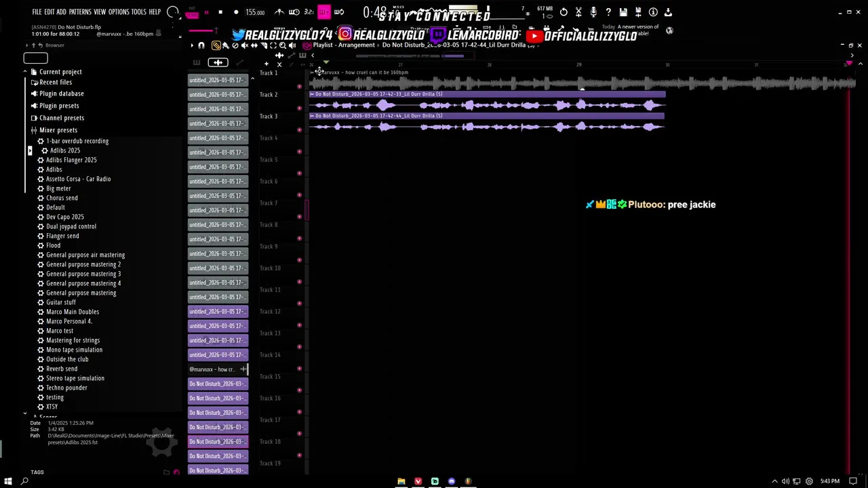Open playlist options arrow beside magnet icon
Image resolution: width=868 pixels, height=488 pixels.
click(192, 45)
